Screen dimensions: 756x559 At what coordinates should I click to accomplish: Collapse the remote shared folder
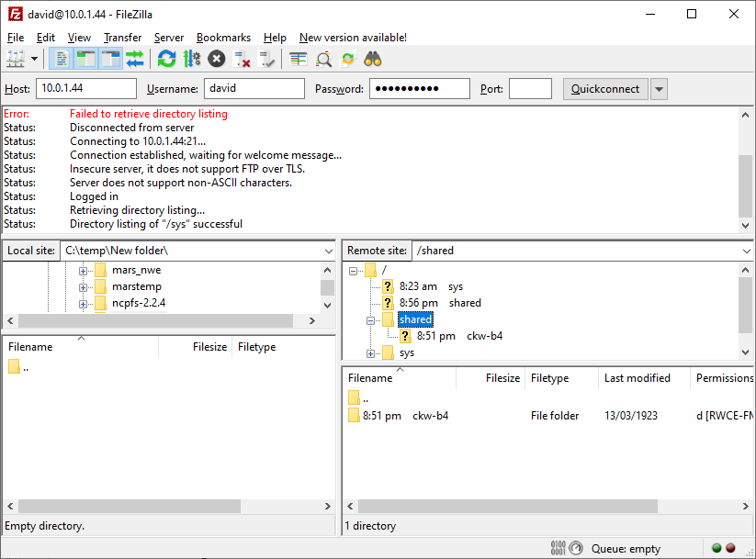[x=370, y=320]
